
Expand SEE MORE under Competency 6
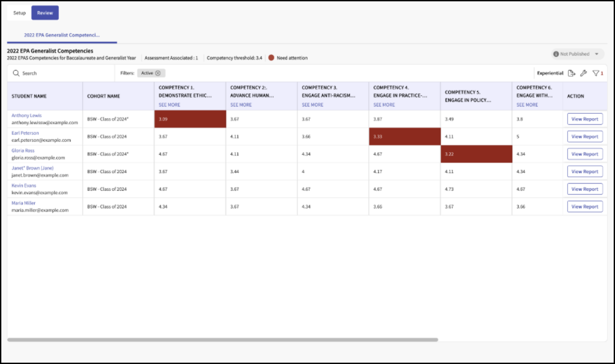527,105
